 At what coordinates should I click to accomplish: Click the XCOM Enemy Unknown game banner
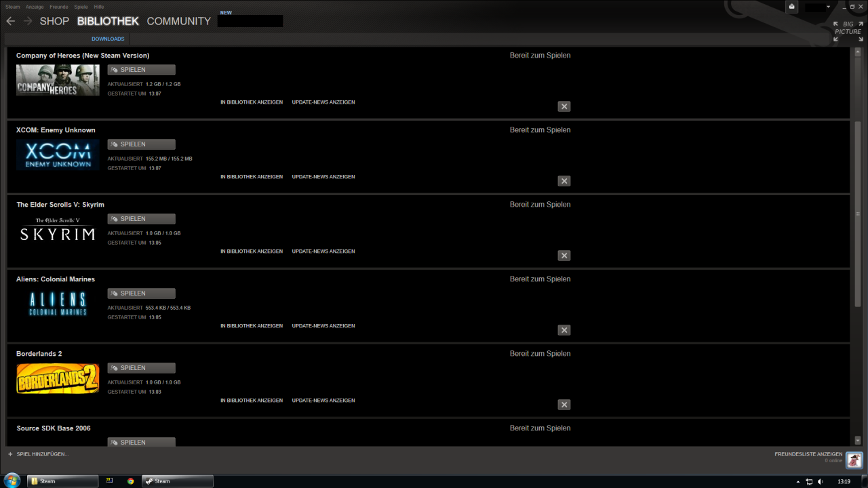point(58,155)
